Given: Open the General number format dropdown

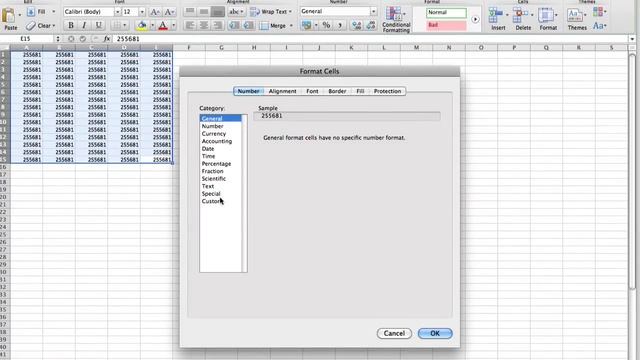Looking at the screenshot, I should point(373,11).
